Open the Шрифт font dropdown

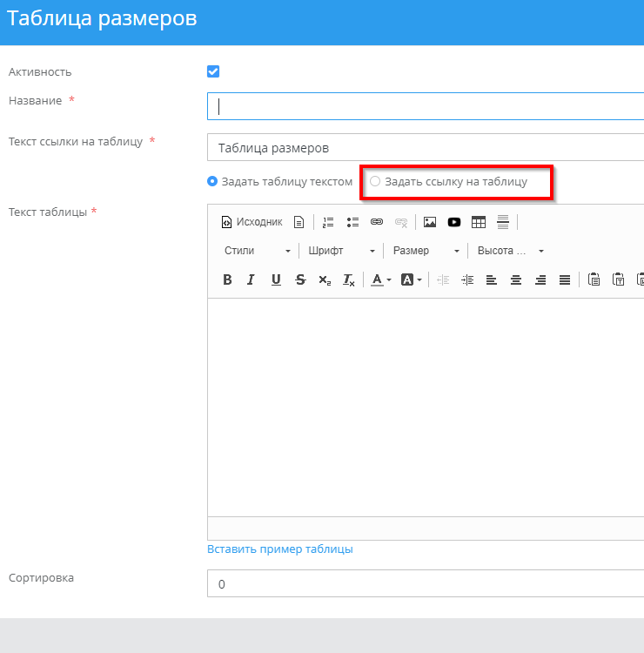(341, 251)
